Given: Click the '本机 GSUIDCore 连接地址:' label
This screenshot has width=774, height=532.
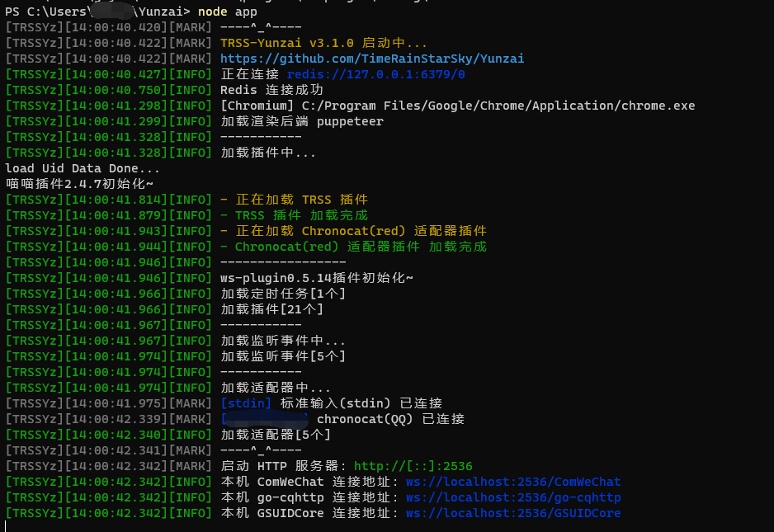Looking at the screenshot, I should pyautogui.click(x=309, y=513).
